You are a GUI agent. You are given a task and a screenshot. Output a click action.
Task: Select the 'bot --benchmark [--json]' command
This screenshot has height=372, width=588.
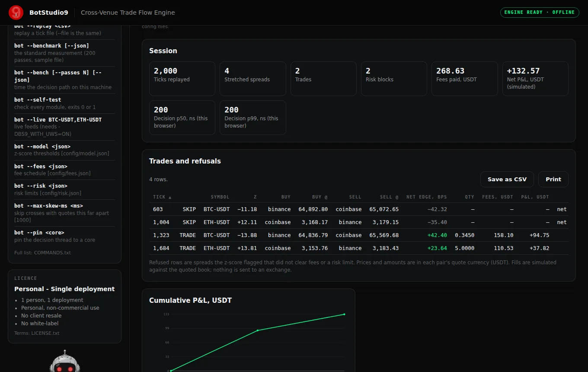[x=65, y=53]
